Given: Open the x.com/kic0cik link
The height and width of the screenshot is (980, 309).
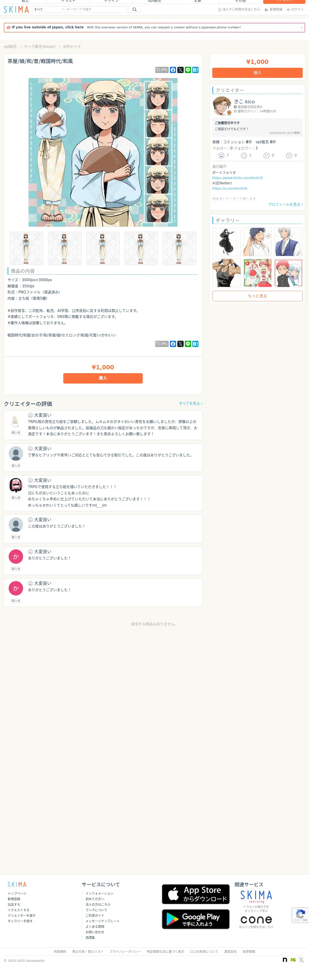Looking at the screenshot, I should (x=230, y=189).
